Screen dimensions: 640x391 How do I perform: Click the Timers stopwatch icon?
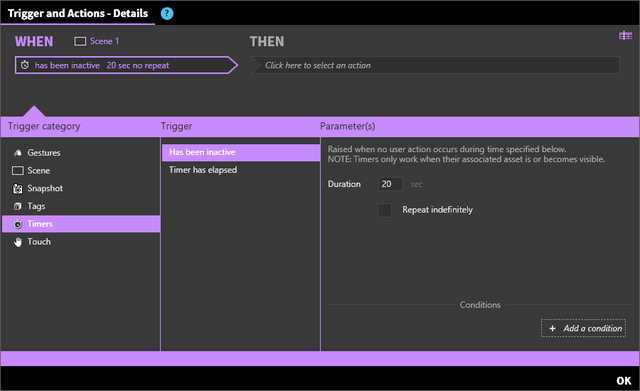tap(18, 224)
